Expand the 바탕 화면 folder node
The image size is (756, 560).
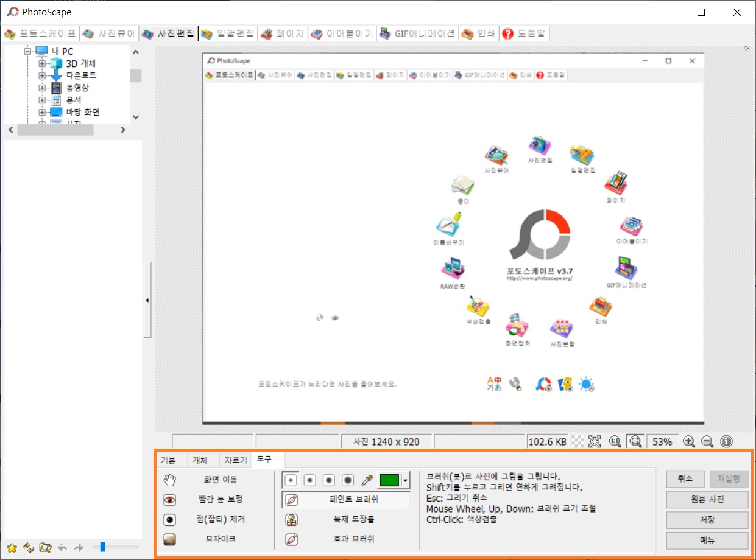point(42,112)
